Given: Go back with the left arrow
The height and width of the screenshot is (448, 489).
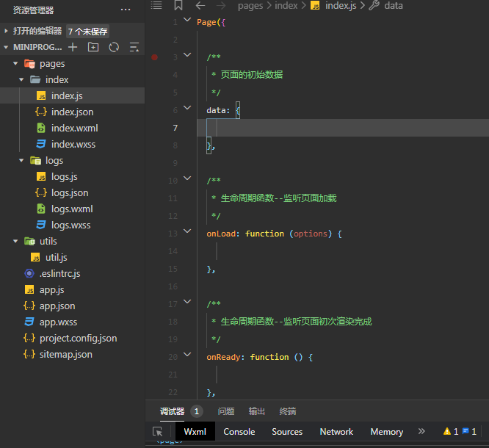Looking at the screenshot, I should click(x=200, y=5).
